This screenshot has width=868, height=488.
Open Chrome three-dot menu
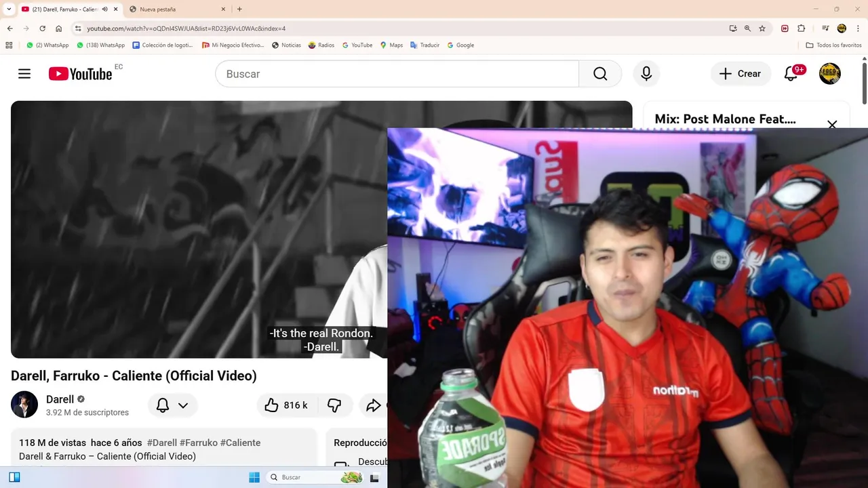point(859,28)
